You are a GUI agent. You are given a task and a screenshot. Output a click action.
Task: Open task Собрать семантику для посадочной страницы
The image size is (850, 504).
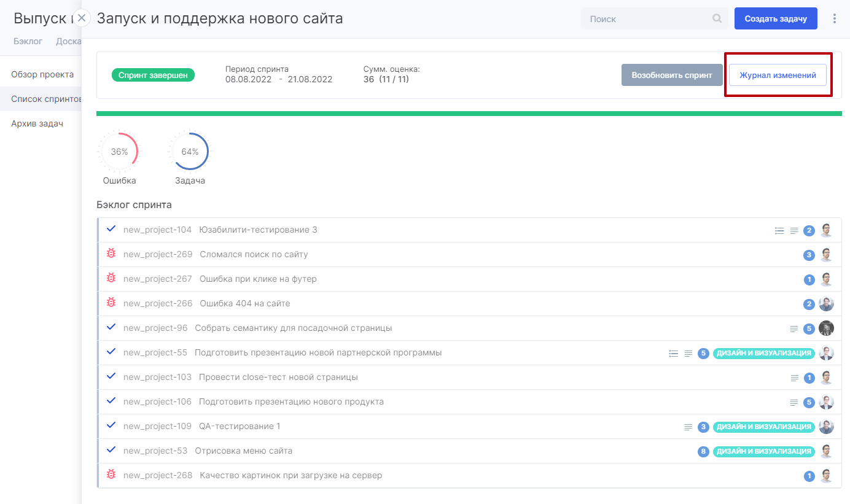pos(294,328)
